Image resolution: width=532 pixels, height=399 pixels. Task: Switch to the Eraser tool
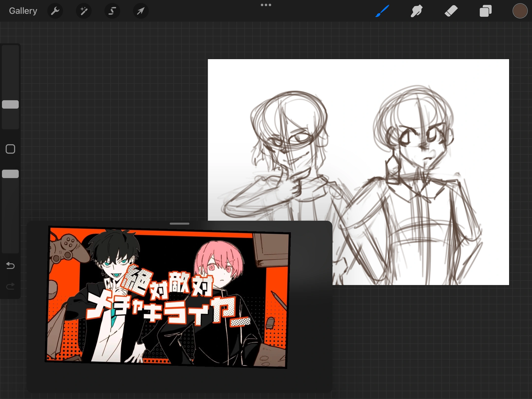point(451,11)
